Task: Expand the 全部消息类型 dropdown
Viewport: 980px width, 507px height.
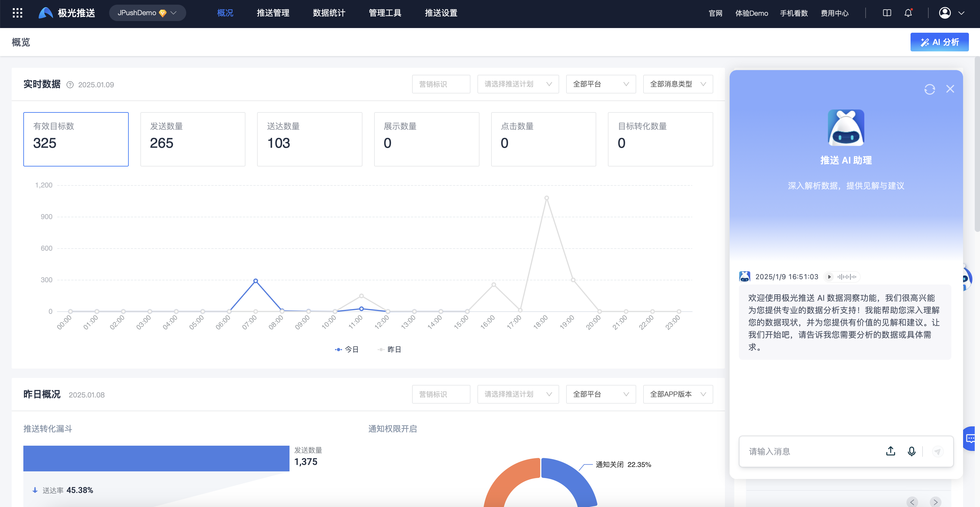Action: coord(678,84)
